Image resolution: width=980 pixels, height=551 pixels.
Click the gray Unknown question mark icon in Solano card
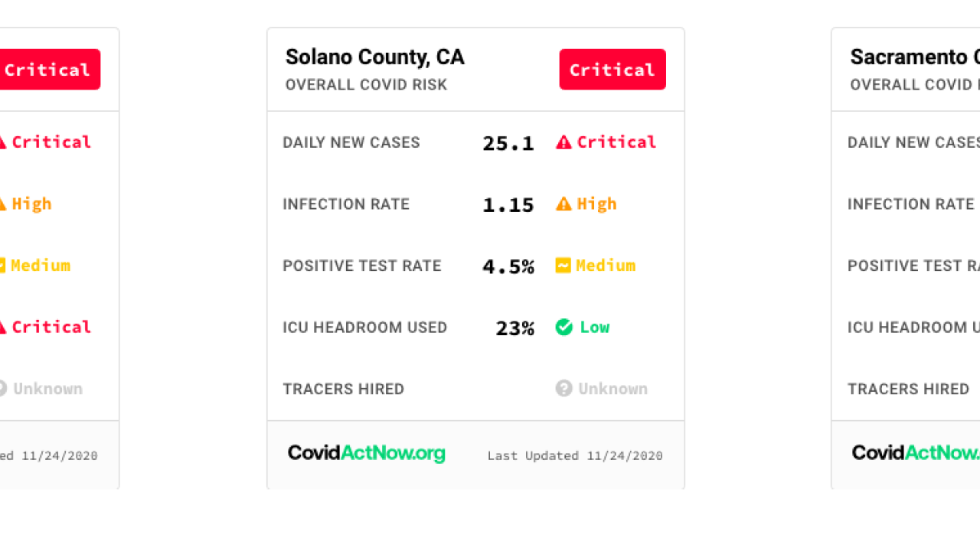pyautogui.click(x=563, y=389)
